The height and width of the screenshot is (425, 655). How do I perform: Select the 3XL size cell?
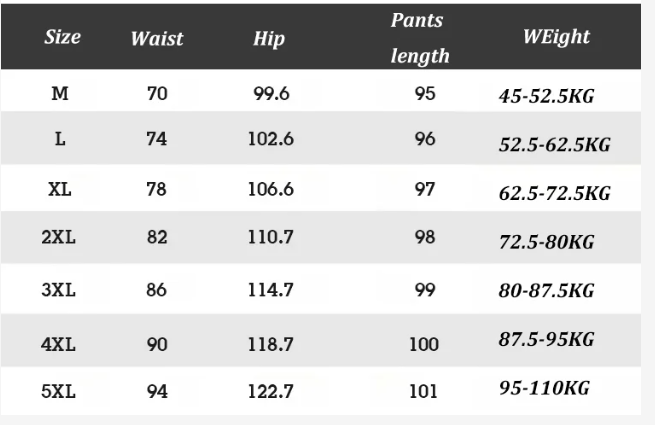pyautogui.click(x=58, y=290)
